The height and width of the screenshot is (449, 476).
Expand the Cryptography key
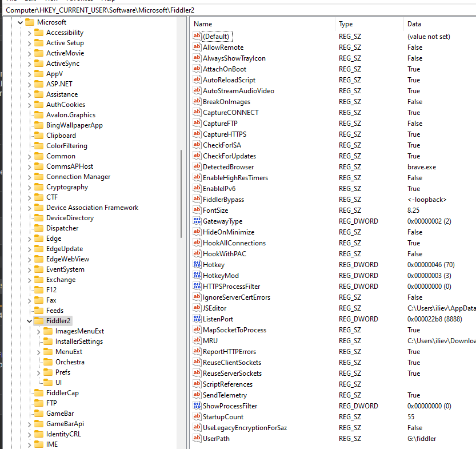click(29, 186)
